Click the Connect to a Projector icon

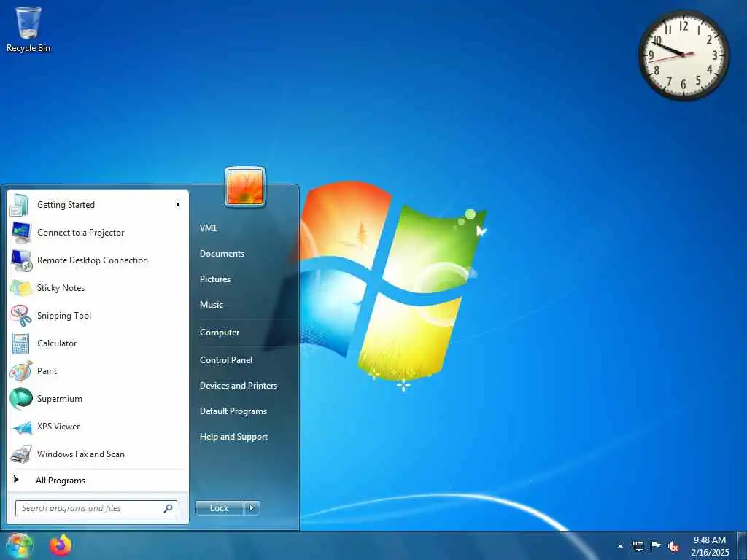pos(20,233)
